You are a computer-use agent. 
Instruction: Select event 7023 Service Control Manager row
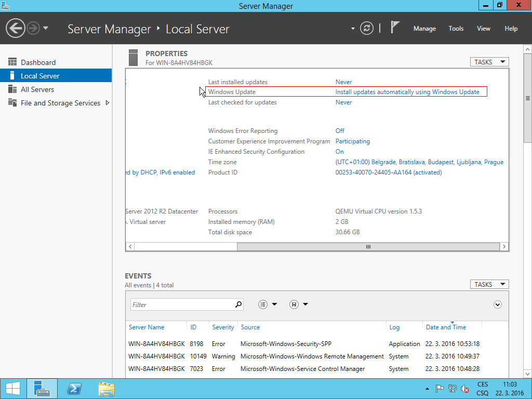coord(317,369)
